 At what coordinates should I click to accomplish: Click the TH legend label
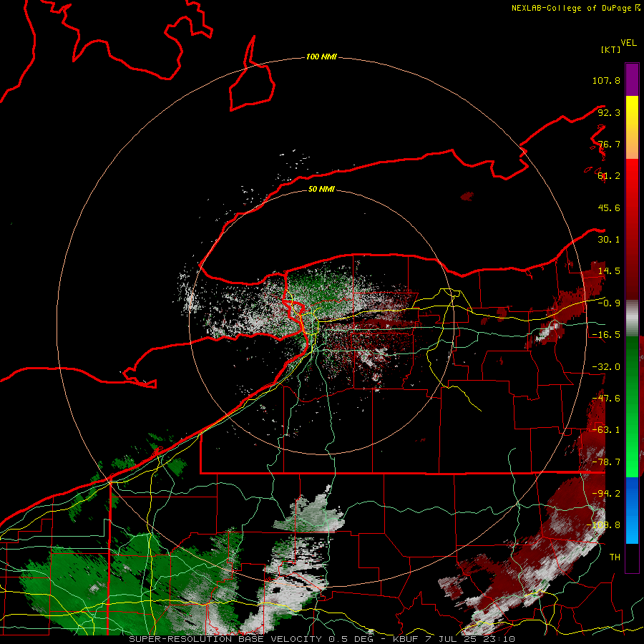615,557
